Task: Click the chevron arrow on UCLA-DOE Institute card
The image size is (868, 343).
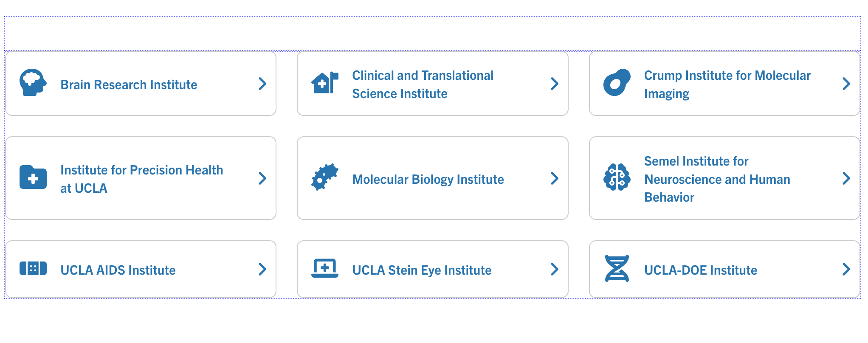Action: pyautogui.click(x=846, y=269)
